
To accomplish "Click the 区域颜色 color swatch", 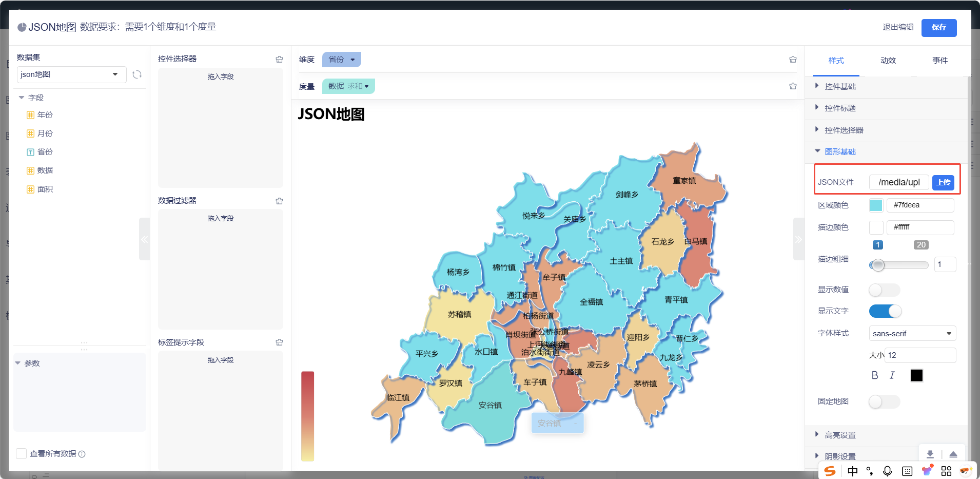I will [x=876, y=205].
